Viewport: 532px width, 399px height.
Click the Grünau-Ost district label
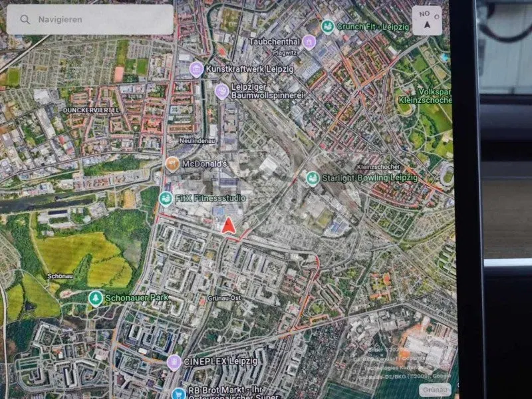coord(224,298)
